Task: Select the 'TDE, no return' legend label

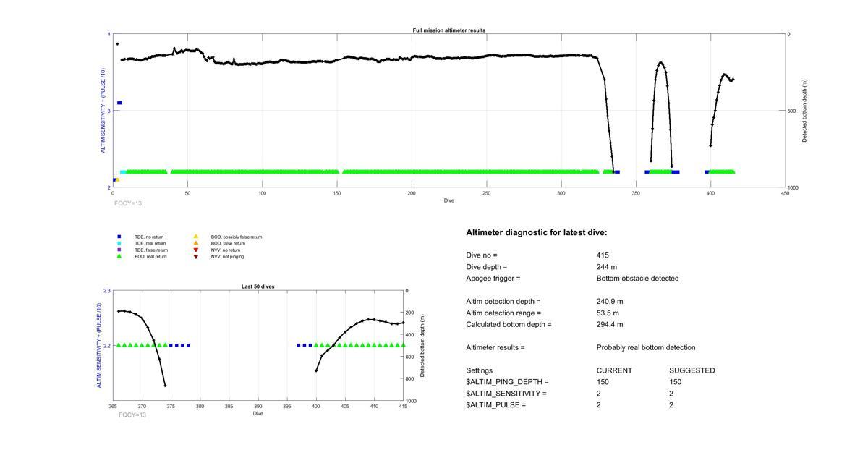Action: [x=149, y=237]
